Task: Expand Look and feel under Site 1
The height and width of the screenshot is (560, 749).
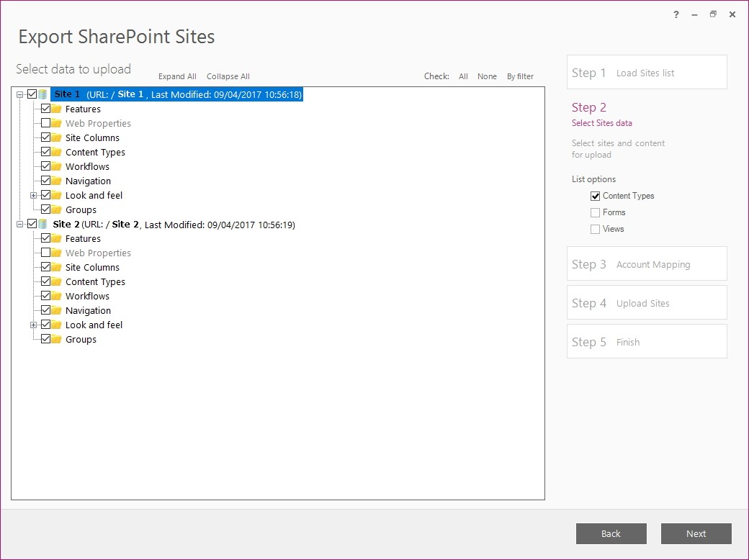Action: [x=33, y=195]
